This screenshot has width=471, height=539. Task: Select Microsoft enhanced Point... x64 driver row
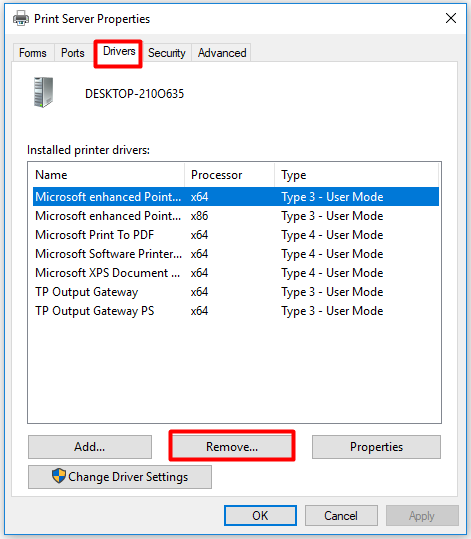(x=236, y=197)
